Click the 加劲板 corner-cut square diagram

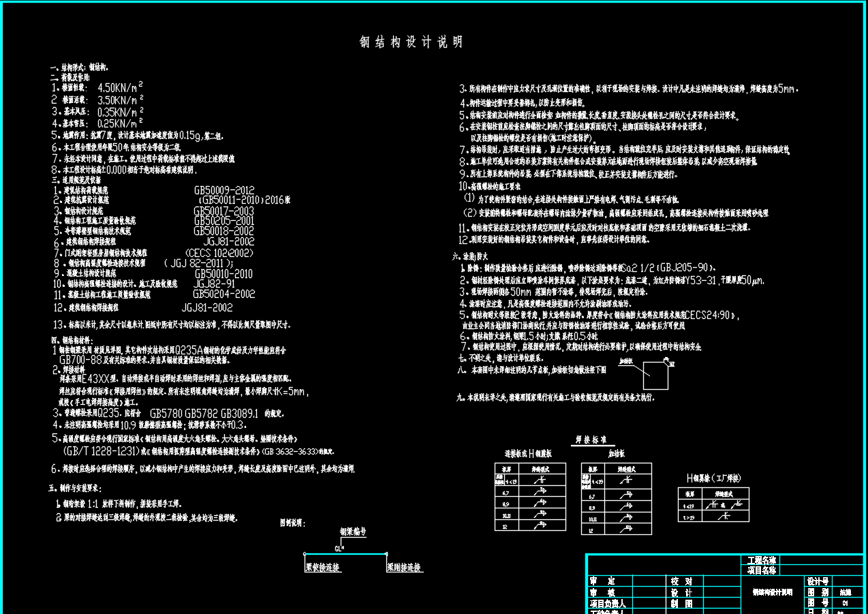point(657,374)
